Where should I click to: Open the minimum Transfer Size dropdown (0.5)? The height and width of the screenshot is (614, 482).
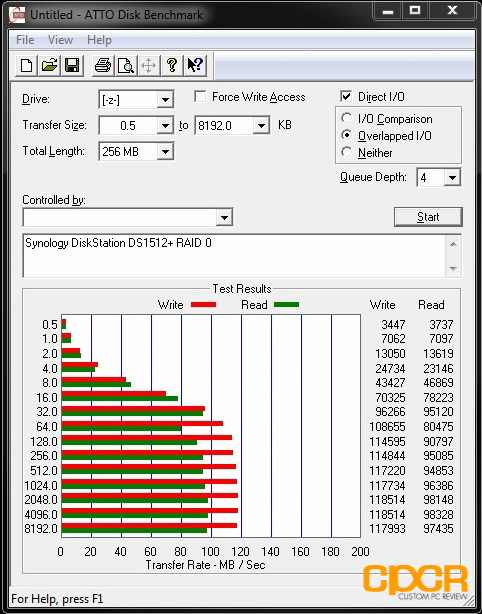165,126
